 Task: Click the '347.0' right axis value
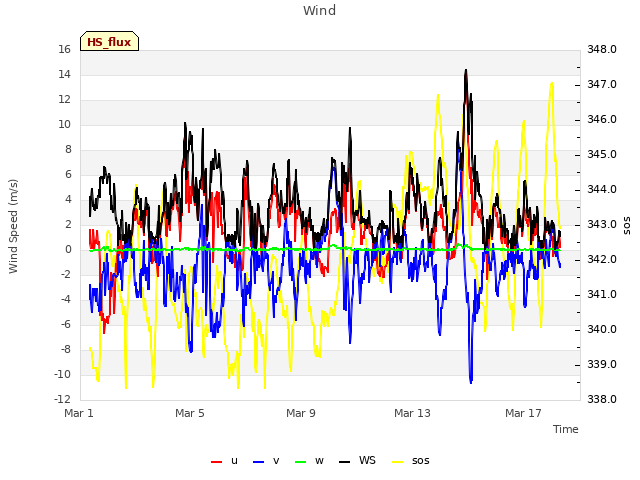tap(602, 84)
